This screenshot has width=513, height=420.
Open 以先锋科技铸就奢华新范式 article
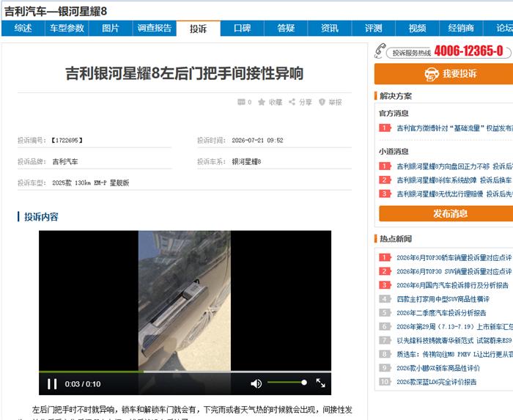click(454, 341)
